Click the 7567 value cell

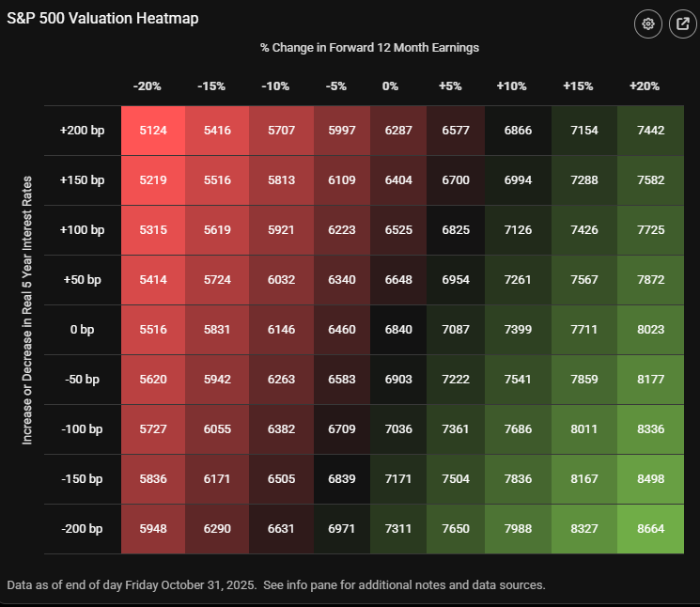(584, 280)
